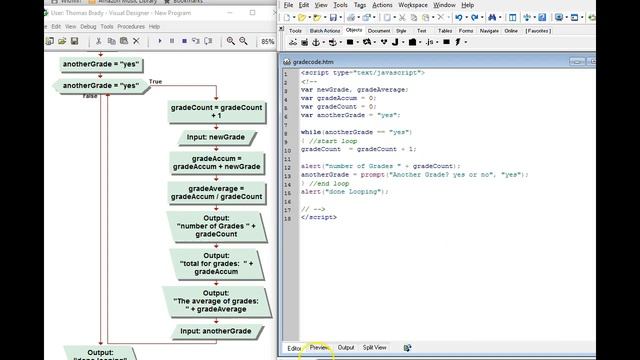Expand the binoculars find dropdown arrow
The width and height of the screenshot is (640, 360).
[500, 18]
